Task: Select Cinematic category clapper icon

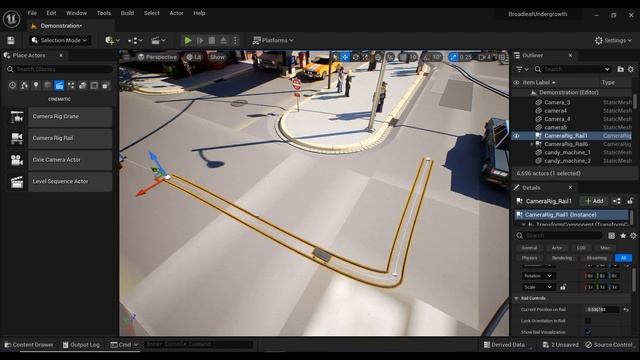Action: [x=59, y=85]
